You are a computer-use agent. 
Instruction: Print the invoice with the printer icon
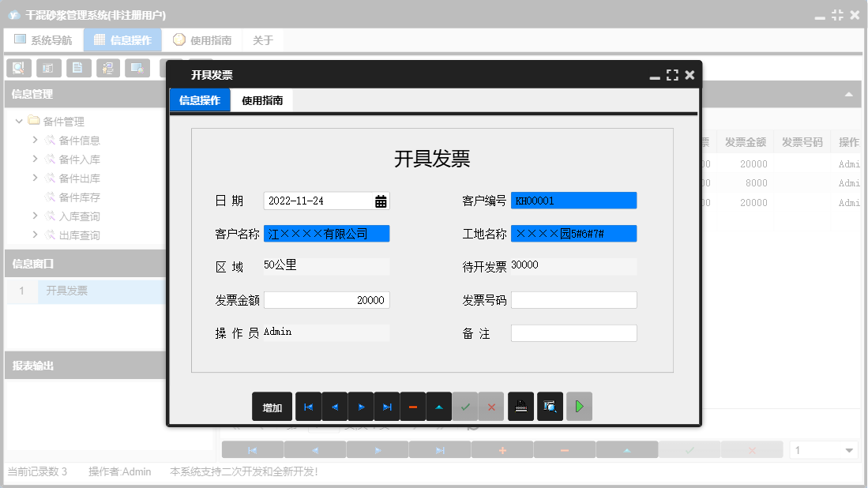tap(520, 406)
